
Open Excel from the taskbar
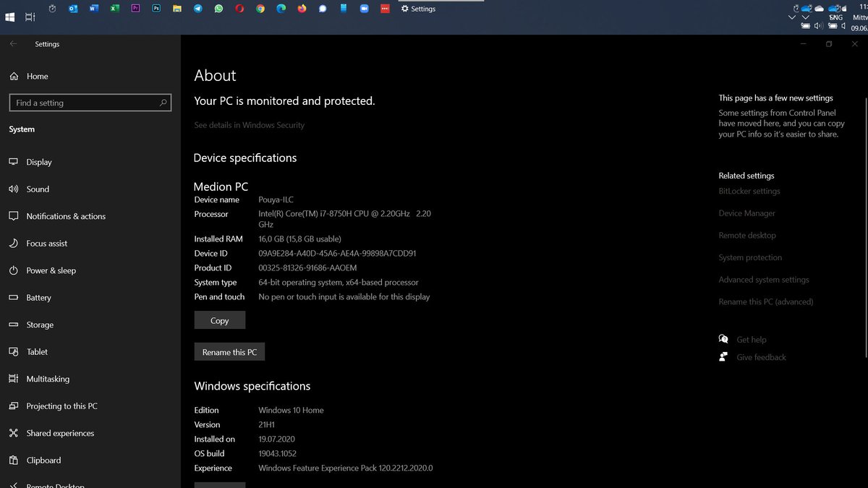[114, 9]
